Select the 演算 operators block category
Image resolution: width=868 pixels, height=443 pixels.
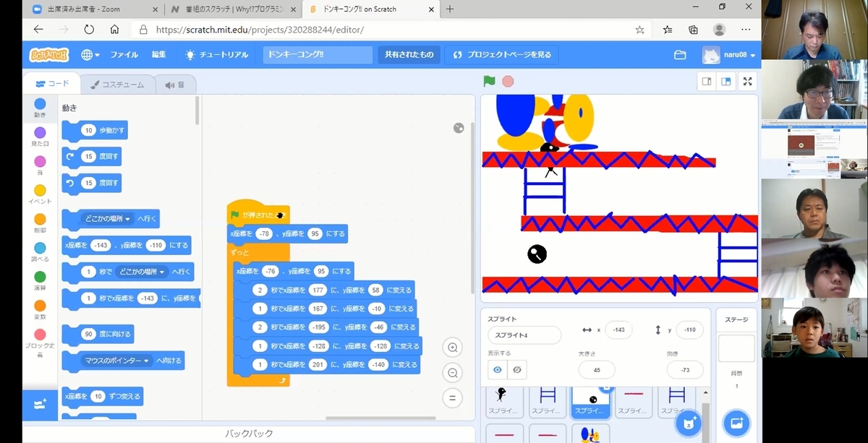[x=40, y=281]
